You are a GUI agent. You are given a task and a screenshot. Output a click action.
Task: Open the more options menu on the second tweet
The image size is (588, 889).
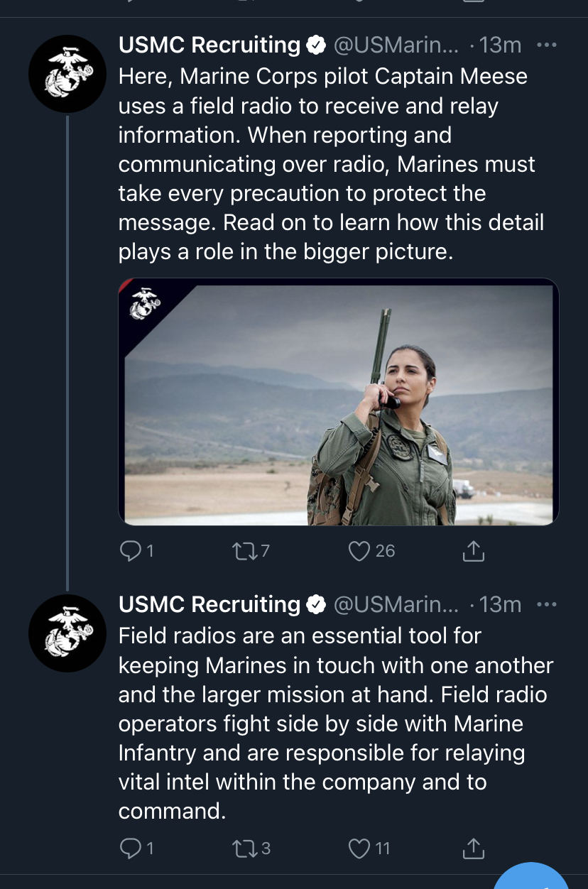click(x=546, y=605)
